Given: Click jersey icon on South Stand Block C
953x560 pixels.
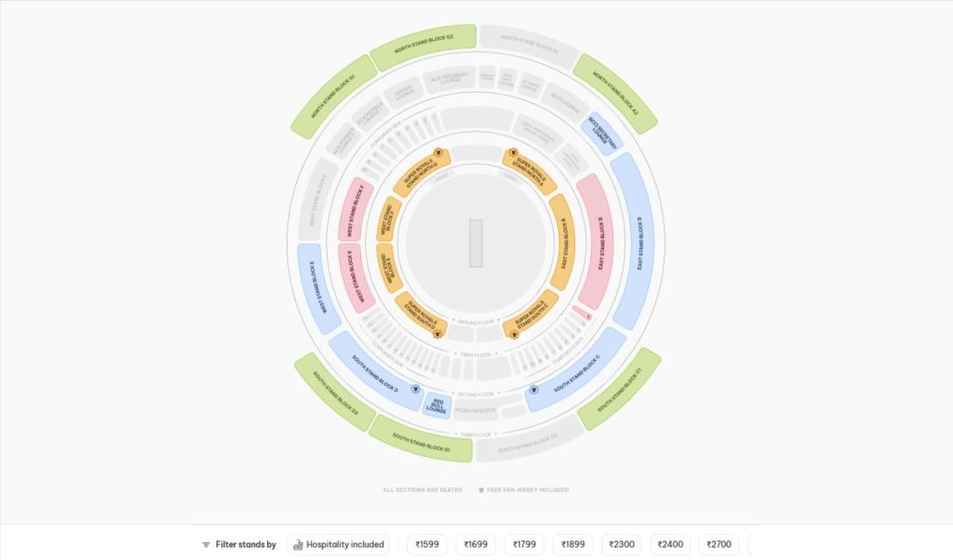Looking at the screenshot, I should pos(534,390).
